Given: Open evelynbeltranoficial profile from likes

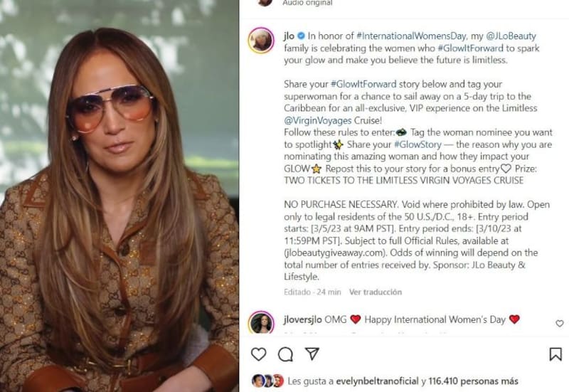Looking at the screenshot, I should coord(378,381).
